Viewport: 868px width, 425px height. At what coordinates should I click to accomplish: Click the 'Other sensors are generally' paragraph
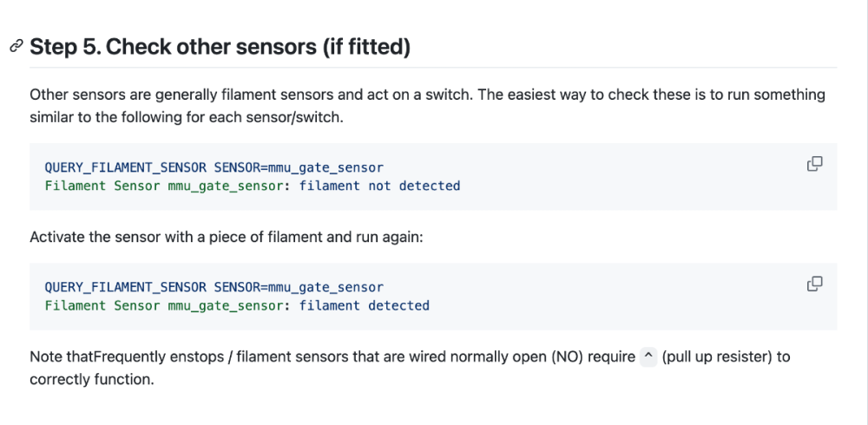pyautogui.click(x=427, y=106)
